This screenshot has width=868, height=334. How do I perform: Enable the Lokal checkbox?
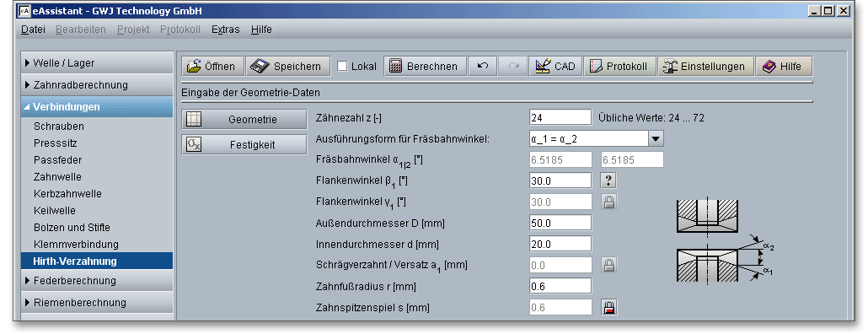tap(343, 67)
